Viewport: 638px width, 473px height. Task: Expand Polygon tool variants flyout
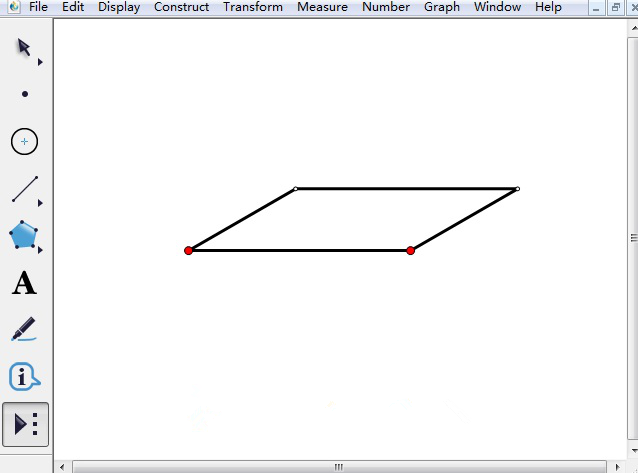[40, 250]
